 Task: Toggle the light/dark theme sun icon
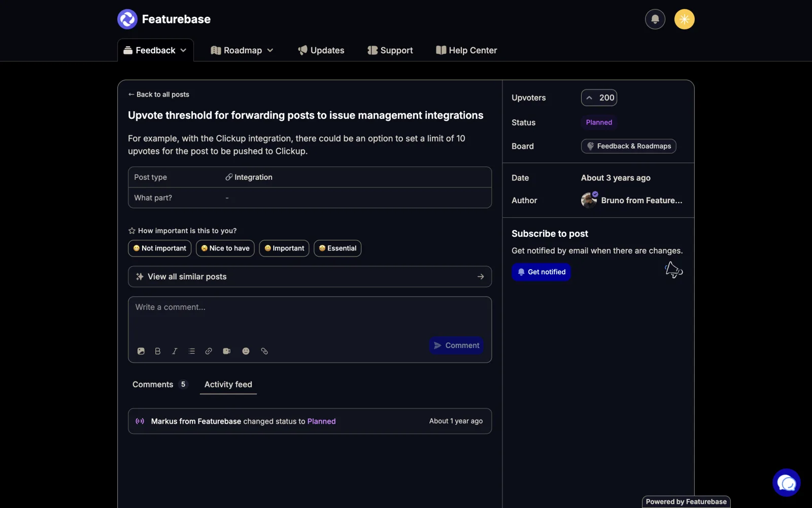685,19
